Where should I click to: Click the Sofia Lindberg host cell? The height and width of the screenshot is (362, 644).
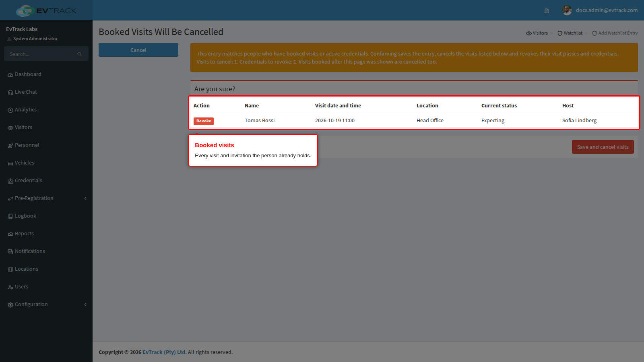579,120
